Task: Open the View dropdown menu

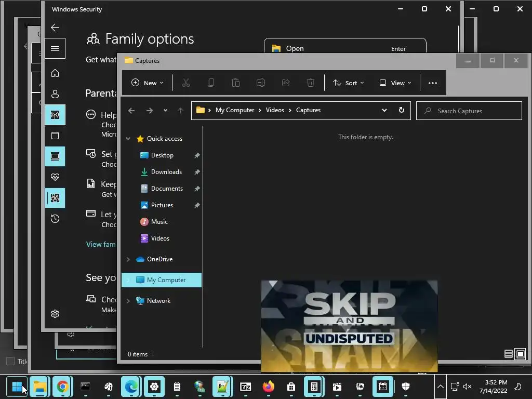Action: coord(395,83)
